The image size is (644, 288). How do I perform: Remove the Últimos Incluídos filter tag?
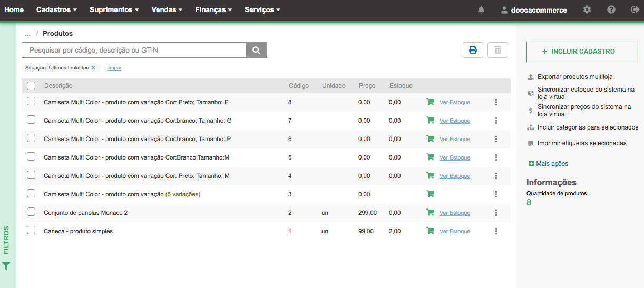pos(93,67)
